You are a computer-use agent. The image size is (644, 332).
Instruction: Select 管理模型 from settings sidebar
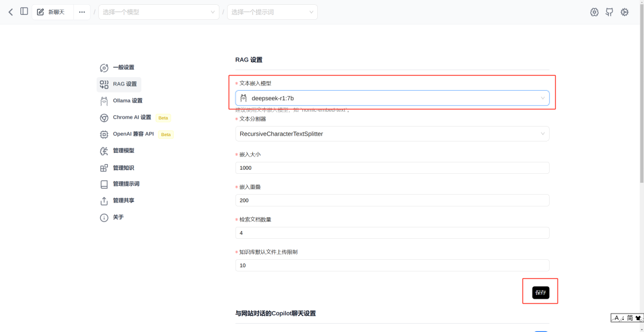(x=117, y=151)
